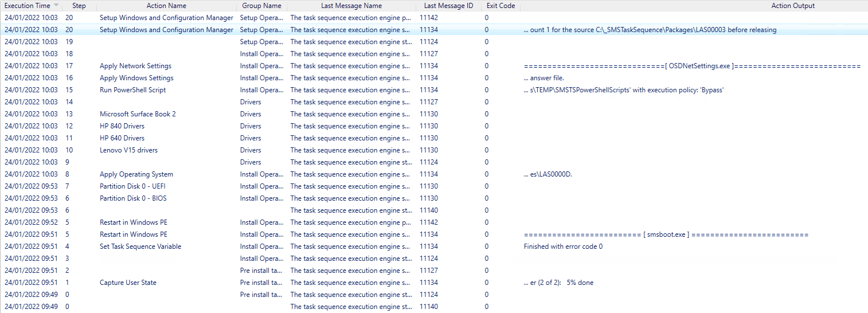
Task: Click the Exit Code column header
Action: tap(501, 6)
